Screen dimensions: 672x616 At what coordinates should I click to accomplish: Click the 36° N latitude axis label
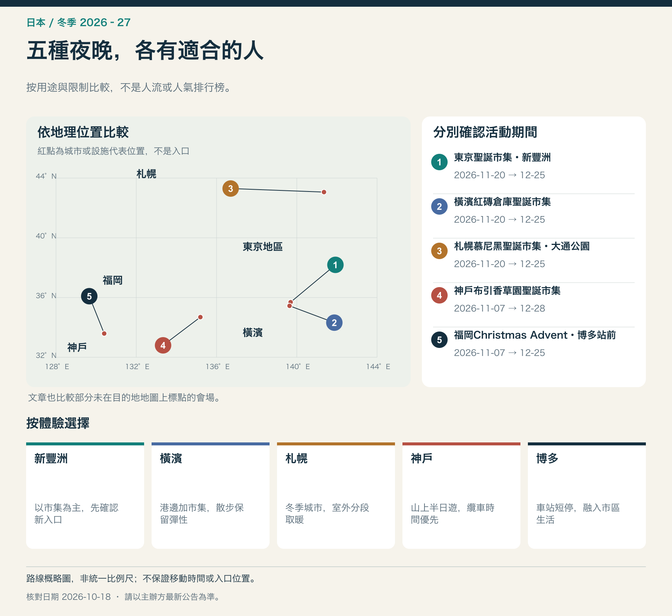pos(46,296)
